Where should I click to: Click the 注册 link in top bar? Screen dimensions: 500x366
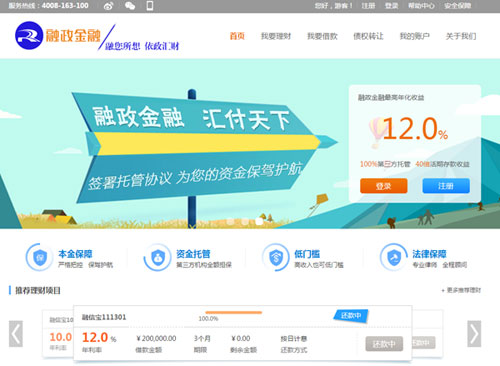point(369,6)
